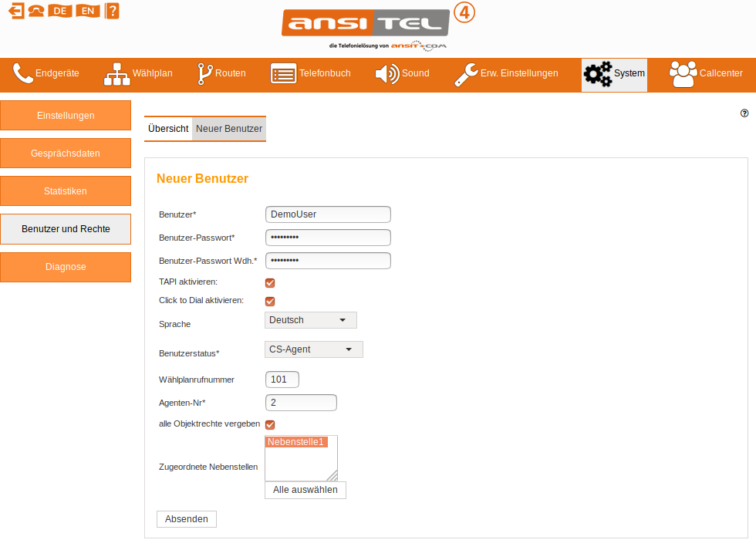Image resolution: width=756 pixels, height=550 pixels.
Task: Click the Agenten-Nr input field
Action: click(300, 403)
